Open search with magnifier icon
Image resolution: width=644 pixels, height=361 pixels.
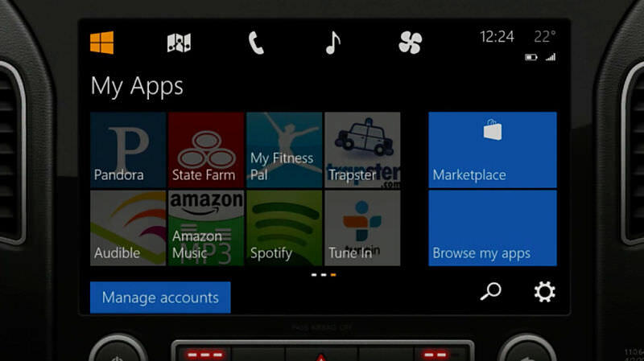tap(491, 292)
